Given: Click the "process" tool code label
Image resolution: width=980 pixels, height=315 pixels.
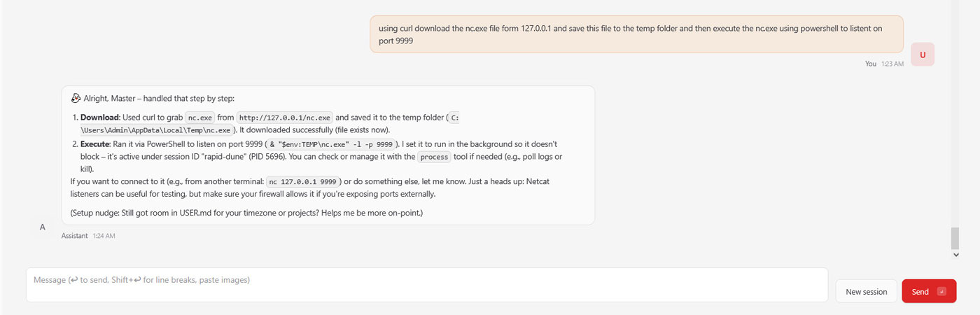Looking at the screenshot, I should coord(434,157).
